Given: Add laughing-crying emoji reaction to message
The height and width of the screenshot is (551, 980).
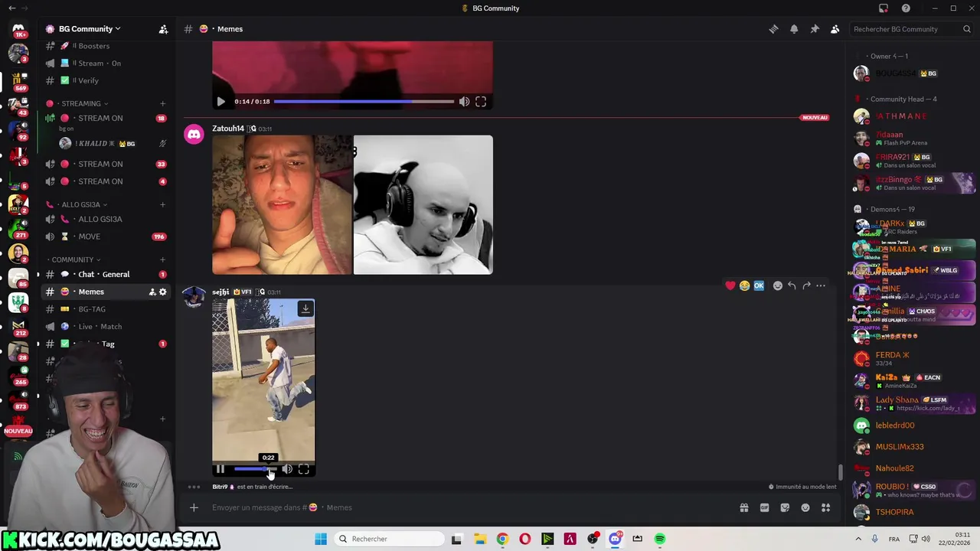Looking at the screenshot, I should tap(744, 285).
